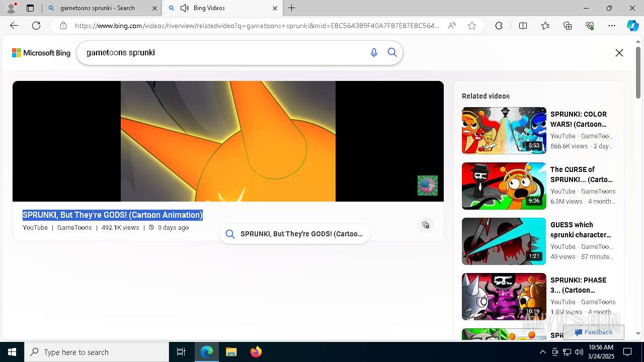Toggle Split screen view
This screenshot has width=644, height=362.
[x=523, y=26]
